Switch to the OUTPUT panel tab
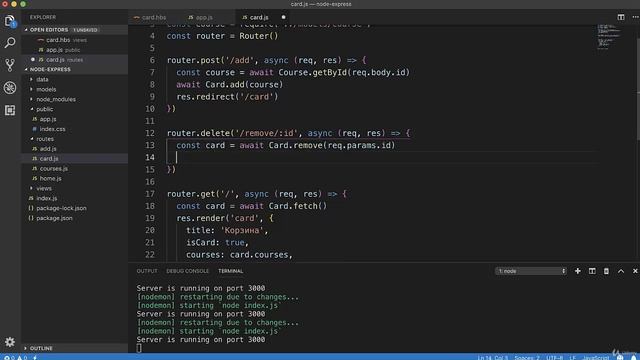The image size is (640, 360). tap(147, 271)
